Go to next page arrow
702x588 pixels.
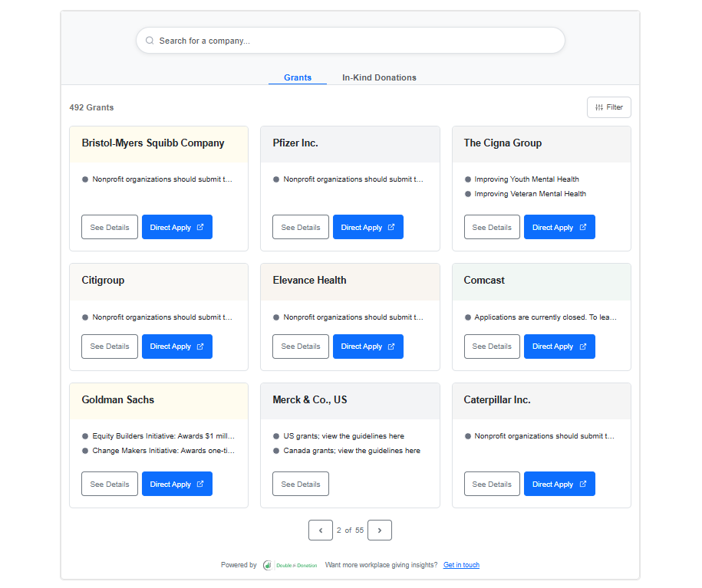tap(380, 530)
